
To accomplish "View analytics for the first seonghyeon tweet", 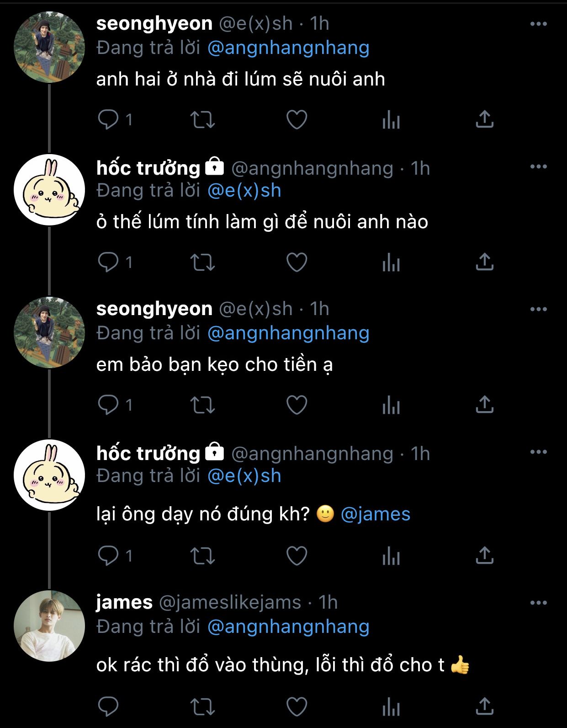I will point(391,120).
